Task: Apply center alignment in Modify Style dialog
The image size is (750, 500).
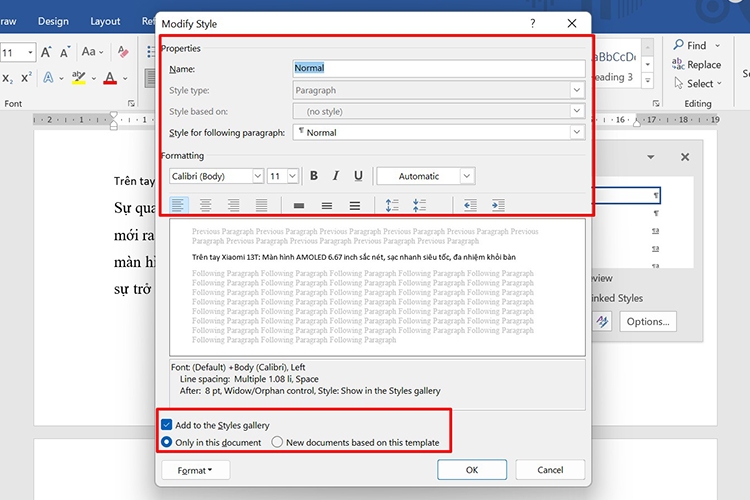Action: 206,206
